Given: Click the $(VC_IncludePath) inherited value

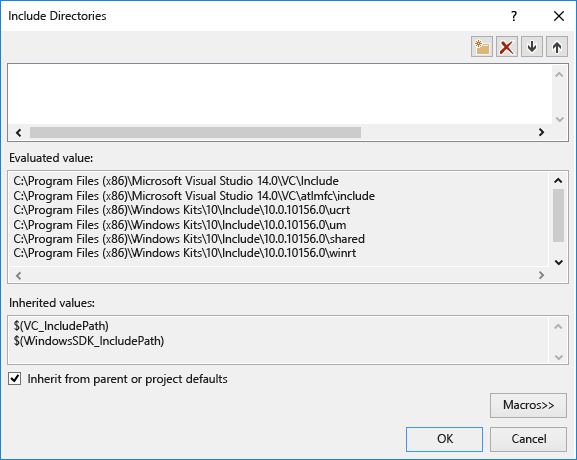Looking at the screenshot, I should tap(61, 326).
